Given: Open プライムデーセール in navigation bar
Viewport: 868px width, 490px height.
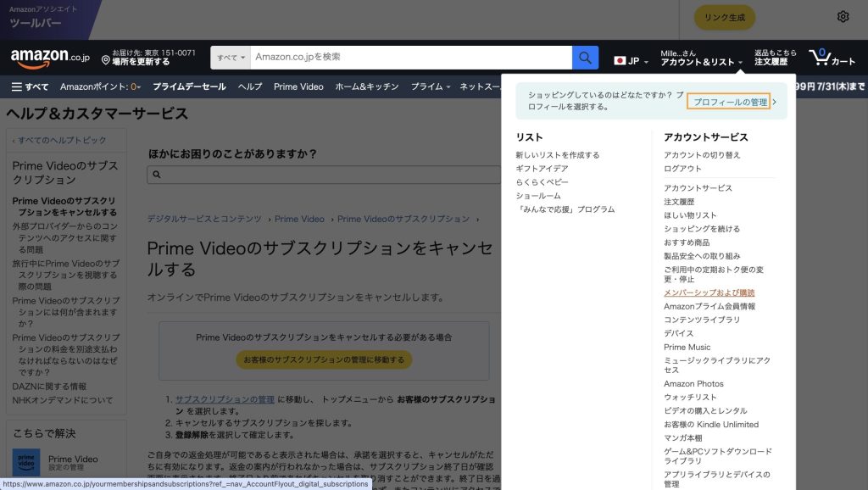Looking at the screenshot, I should pyautogui.click(x=189, y=86).
